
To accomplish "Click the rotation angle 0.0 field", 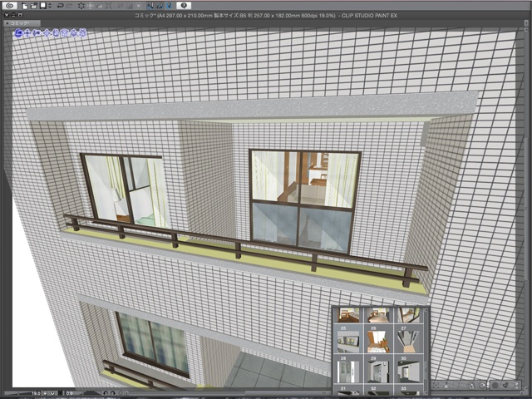I will point(69,393).
